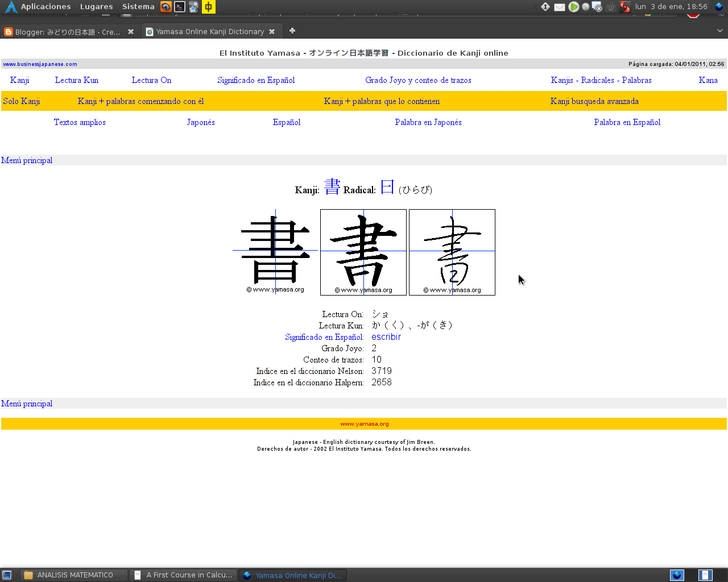Click Kanji + palabras que lo contienen

click(382, 101)
